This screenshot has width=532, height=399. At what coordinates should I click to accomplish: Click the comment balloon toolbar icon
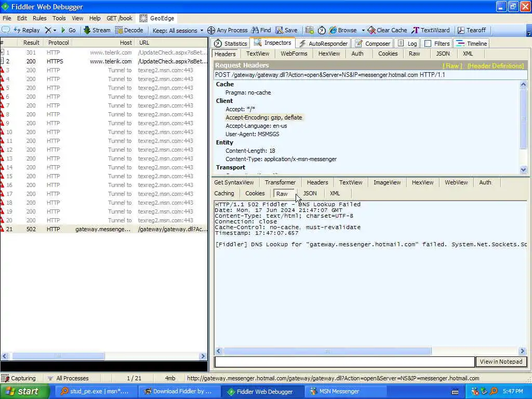[x=6, y=30]
